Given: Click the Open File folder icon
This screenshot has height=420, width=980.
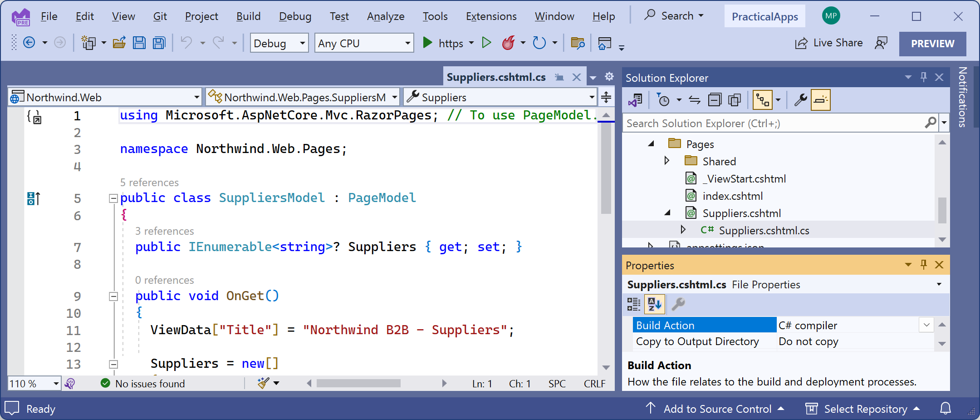Looking at the screenshot, I should (119, 43).
